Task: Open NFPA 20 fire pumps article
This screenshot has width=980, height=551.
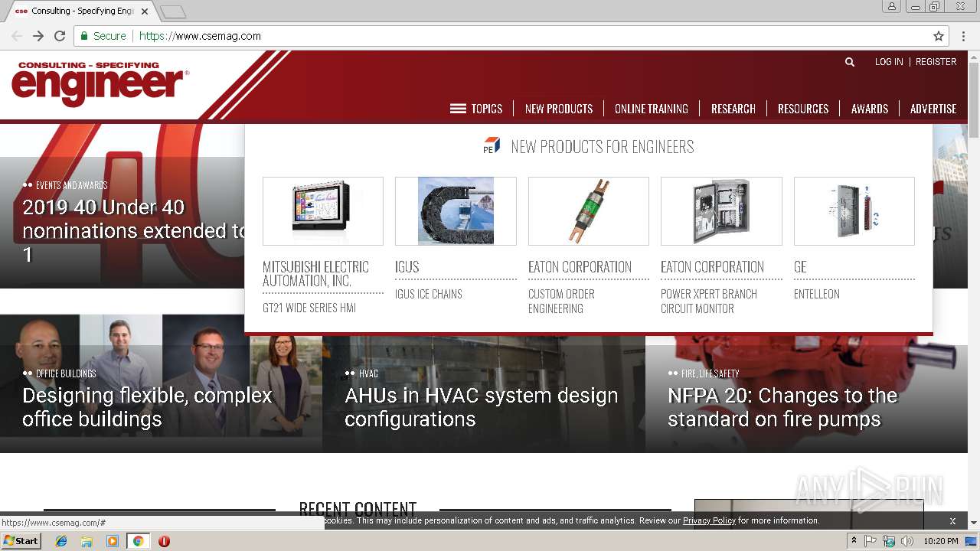Action: tap(782, 407)
